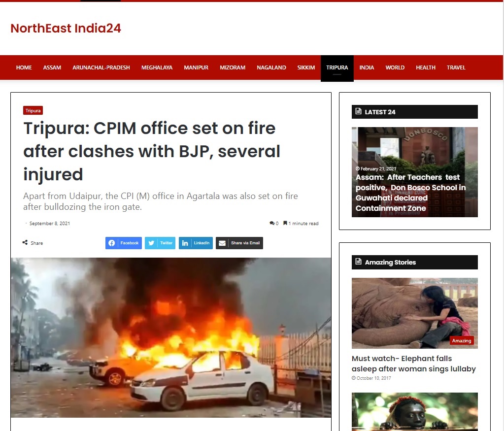Open the Assam menu item
The image size is (504, 431).
click(x=52, y=67)
